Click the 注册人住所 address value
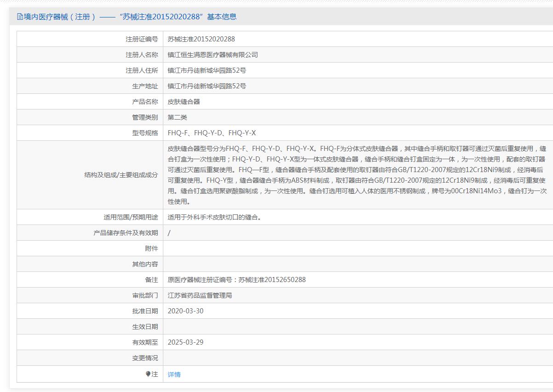The width and height of the screenshot is (553, 392). (x=207, y=70)
